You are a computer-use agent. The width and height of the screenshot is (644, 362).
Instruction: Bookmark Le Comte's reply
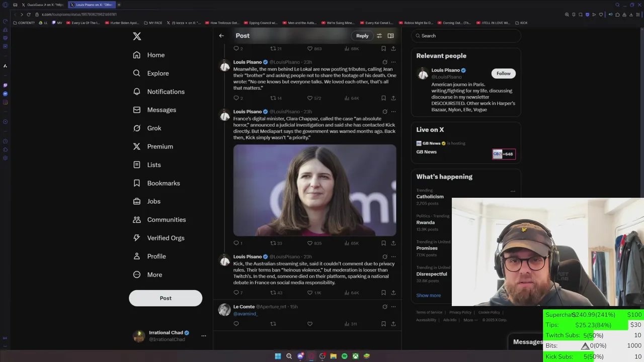pyautogui.click(x=383, y=324)
